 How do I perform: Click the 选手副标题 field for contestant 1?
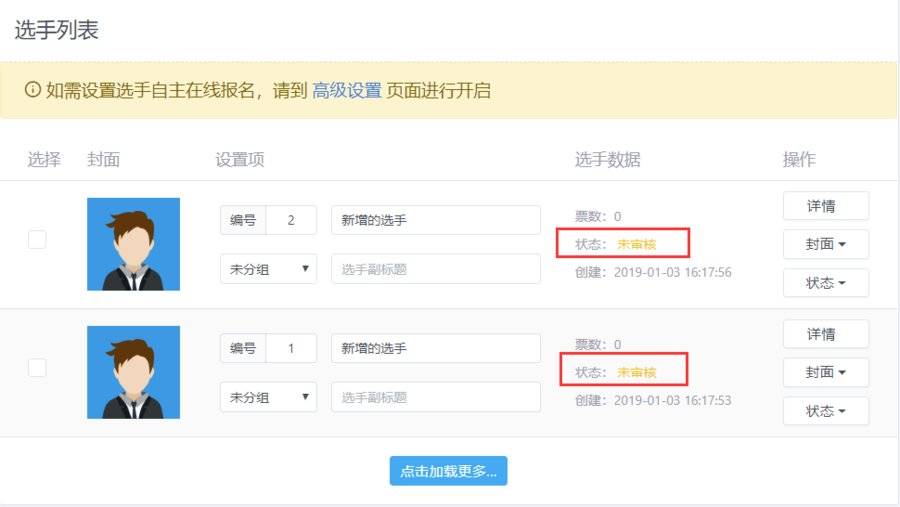point(436,397)
